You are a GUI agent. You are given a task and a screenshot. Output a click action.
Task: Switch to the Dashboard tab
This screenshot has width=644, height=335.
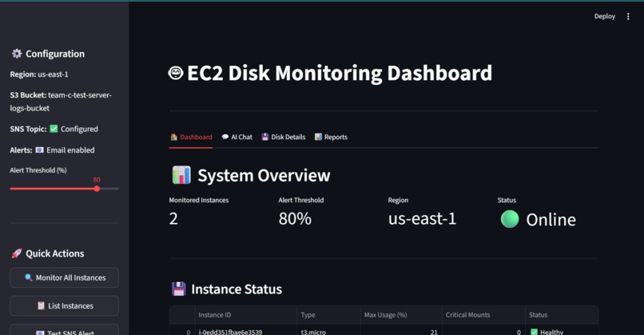191,138
